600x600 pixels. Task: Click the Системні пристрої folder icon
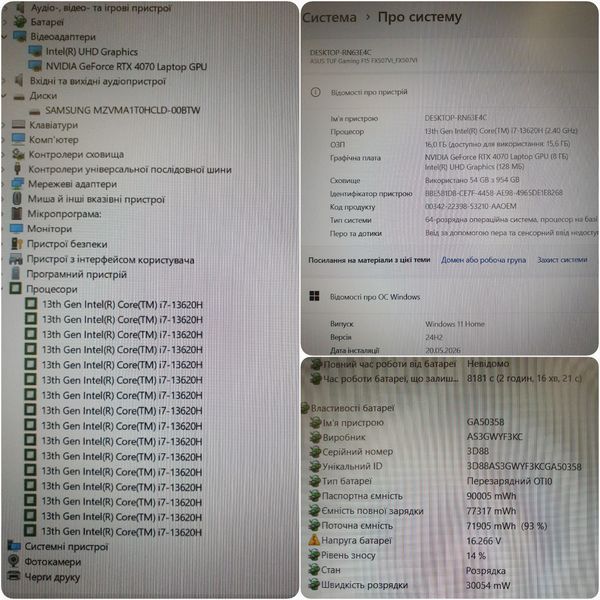(14, 546)
